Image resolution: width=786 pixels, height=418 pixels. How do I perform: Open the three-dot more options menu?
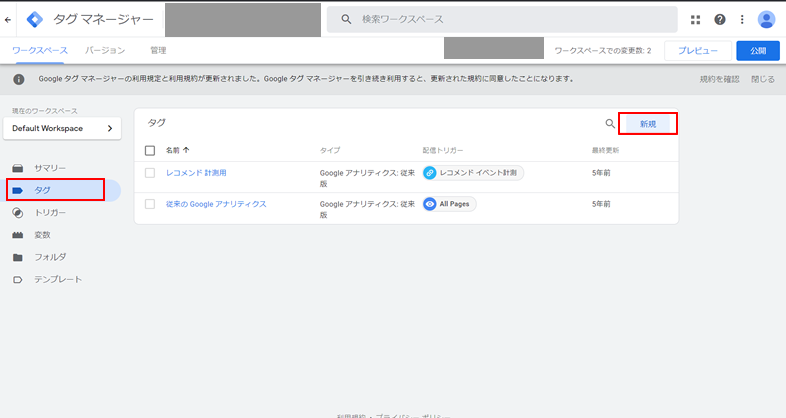[x=742, y=20]
